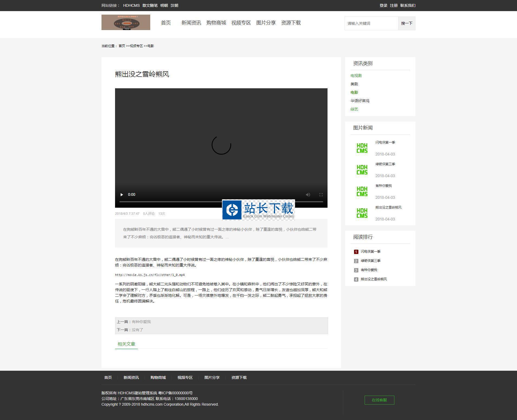Open 资源下载 in the main navigation
This screenshot has width=517, height=420.
(x=291, y=23)
